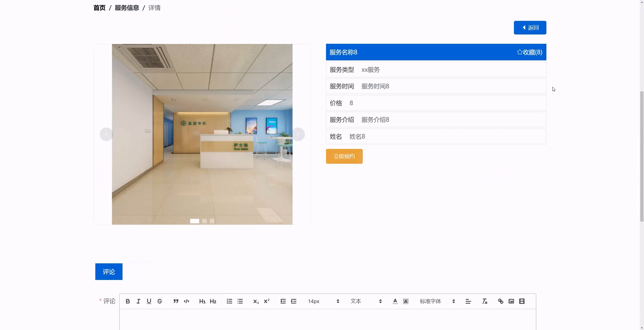This screenshot has width=644, height=330.
Task: Clear text formatting in editor
Action: [x=485, y=301]
